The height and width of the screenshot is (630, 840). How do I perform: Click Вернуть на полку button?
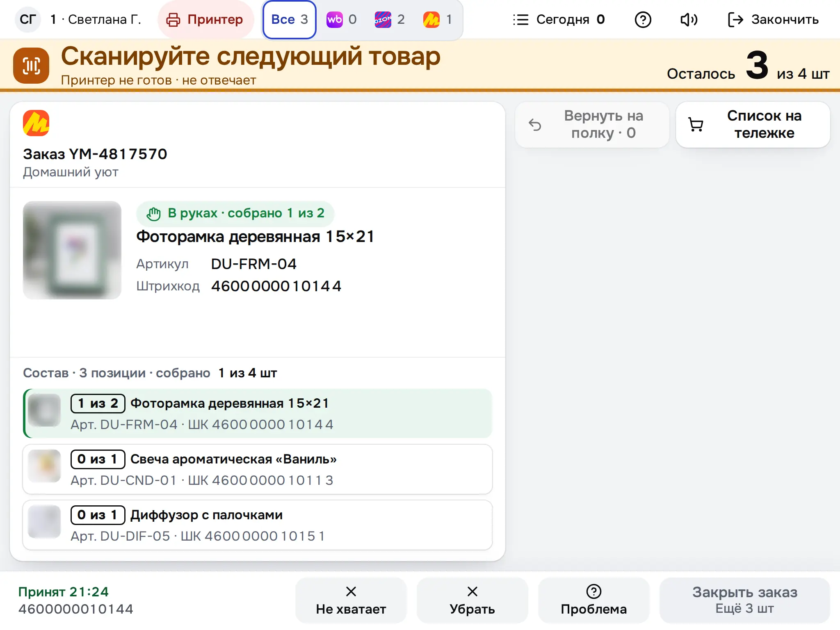[x=592, y=124]
